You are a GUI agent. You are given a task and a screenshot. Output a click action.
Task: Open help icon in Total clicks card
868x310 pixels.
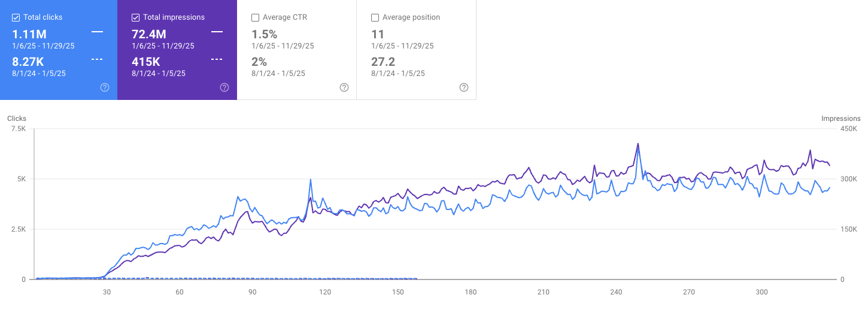click(105, 87)
